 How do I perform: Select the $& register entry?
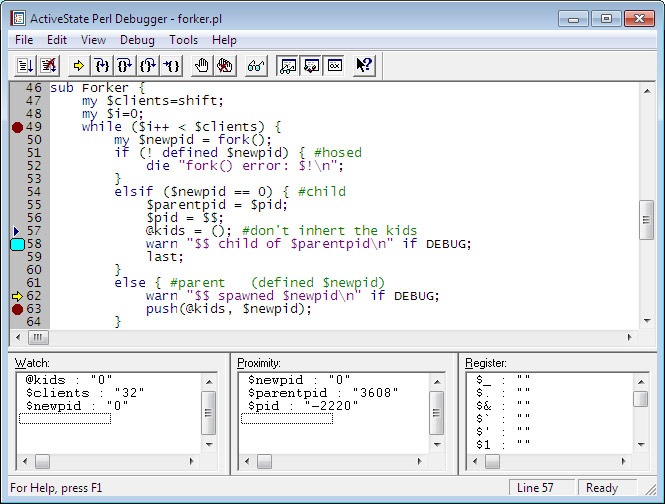click(503, 406)
